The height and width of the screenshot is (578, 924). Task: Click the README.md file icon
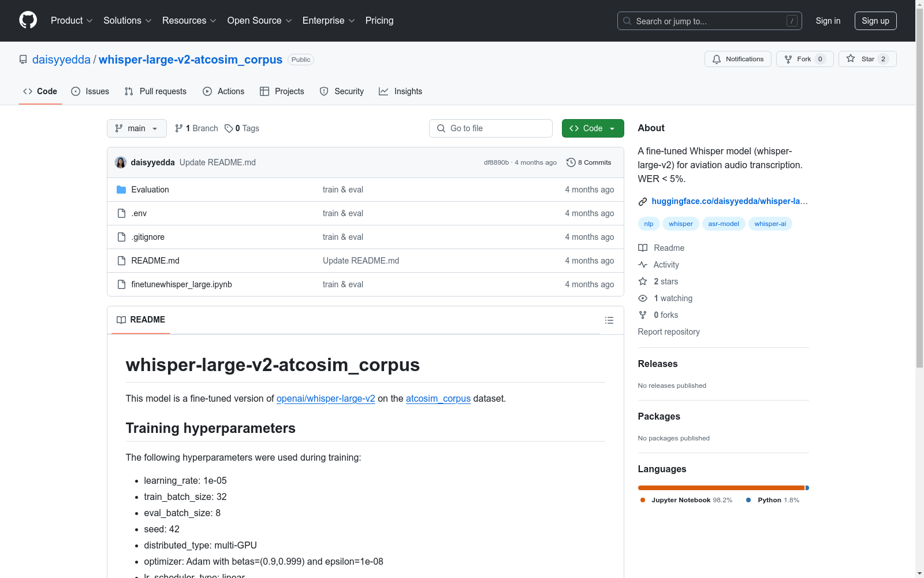121,261
